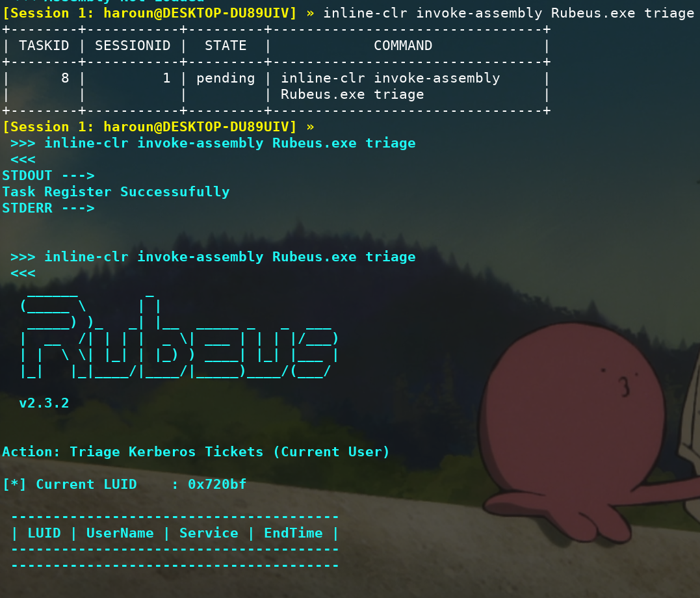This screenshot has height=598, width=700.
Task: Click the COMMAND column header
Action: [403, 45]
